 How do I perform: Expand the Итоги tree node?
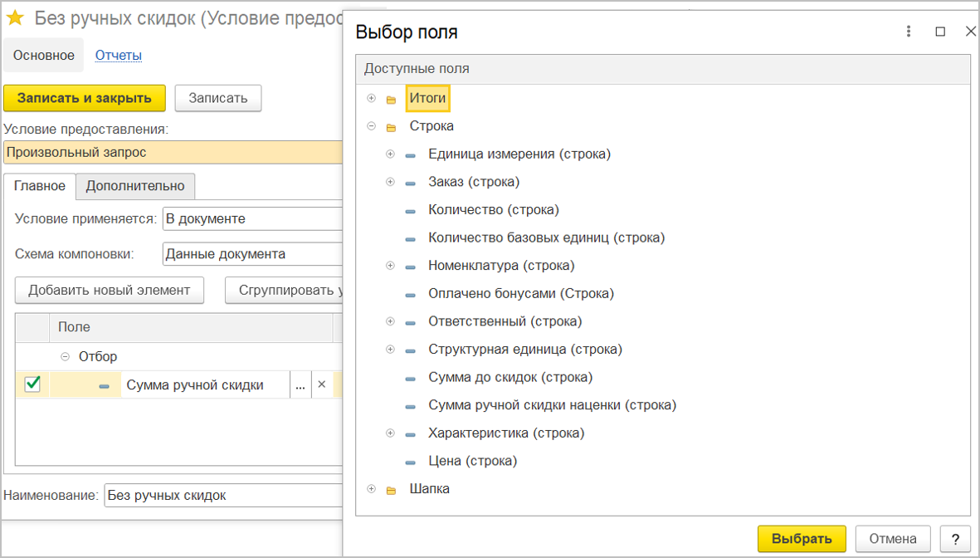[371, 99]
